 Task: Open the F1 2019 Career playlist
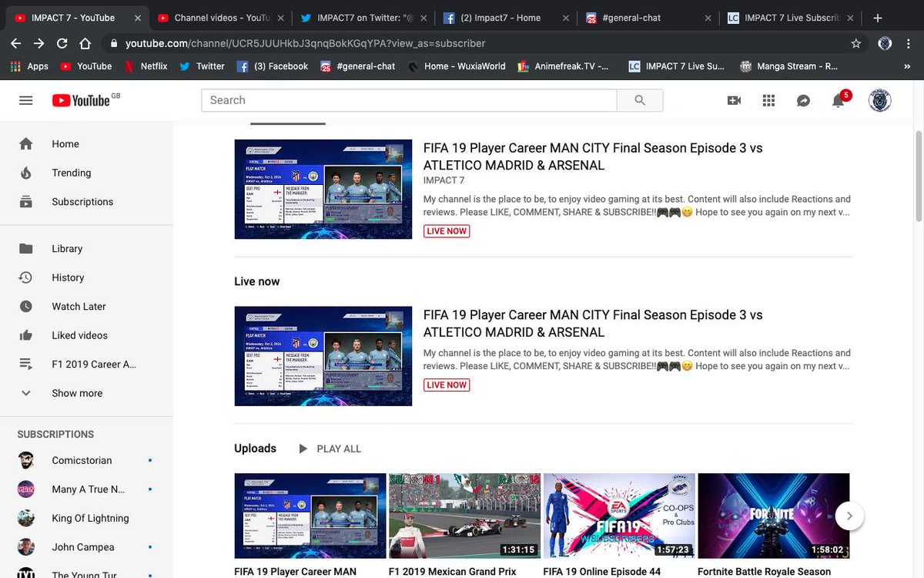[86, 365]
